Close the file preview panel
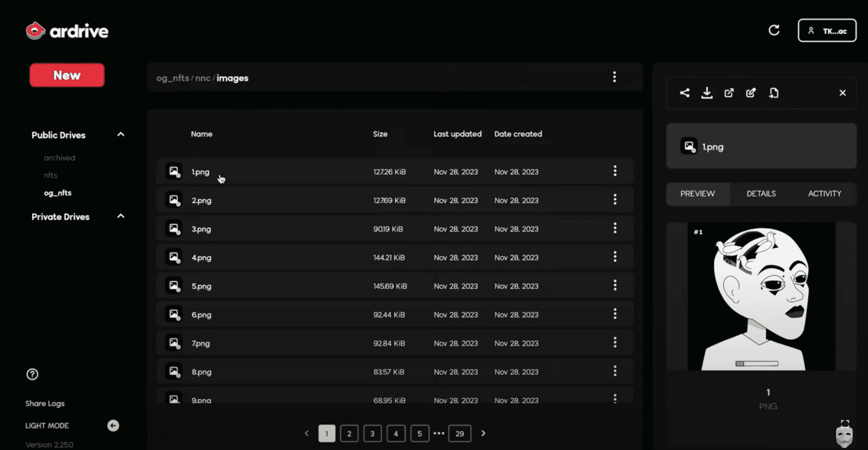Image resolution: width=868 pixels, height=450 pixels. [842, 93]
